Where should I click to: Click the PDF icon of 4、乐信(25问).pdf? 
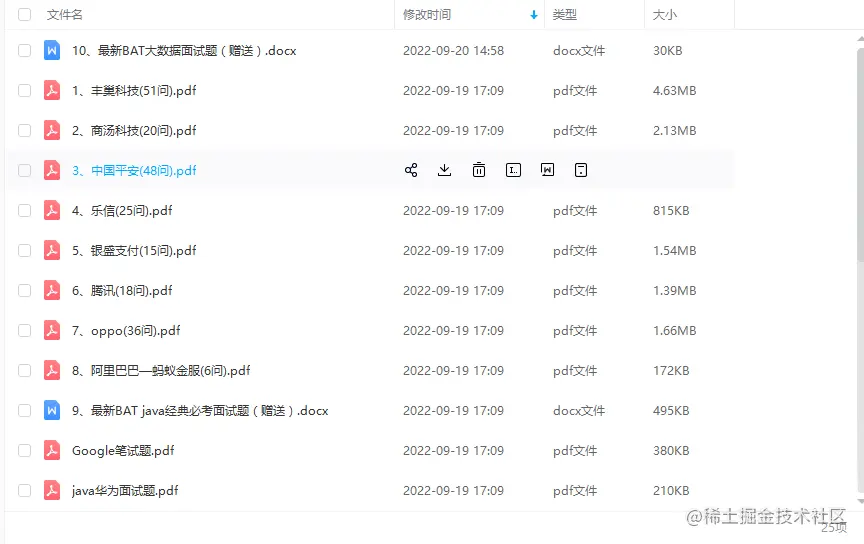52,211
